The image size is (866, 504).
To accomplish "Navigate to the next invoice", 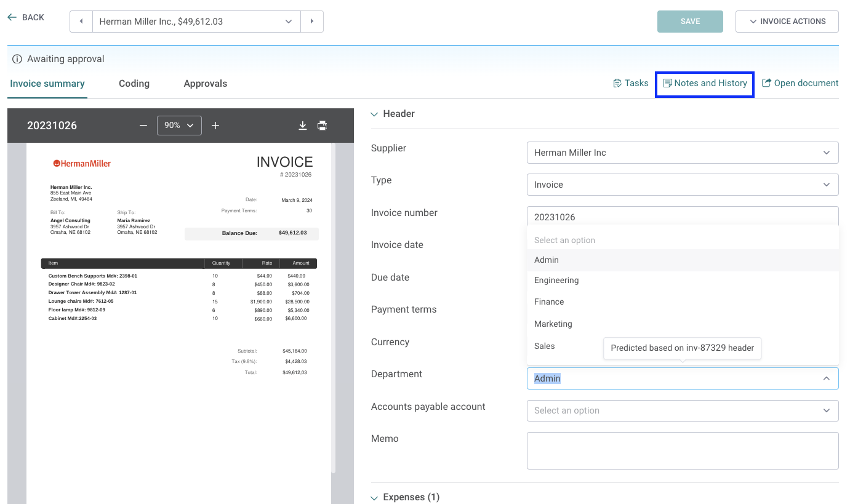I will [312, 21].
